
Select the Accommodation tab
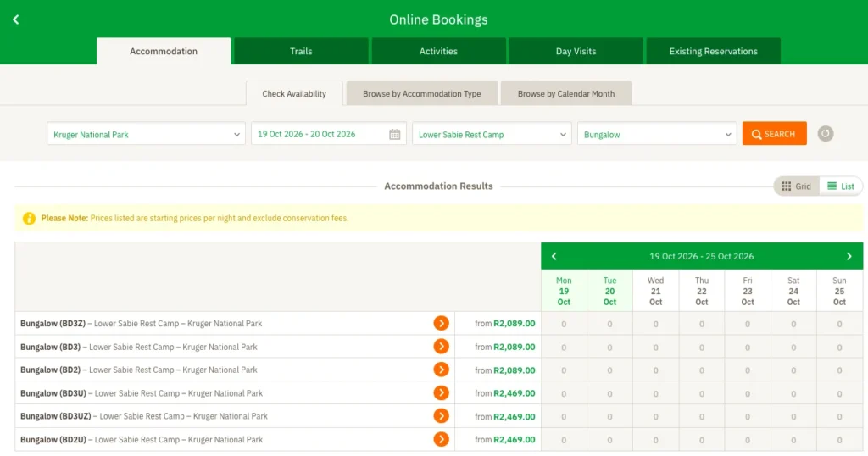coord(164,51)
